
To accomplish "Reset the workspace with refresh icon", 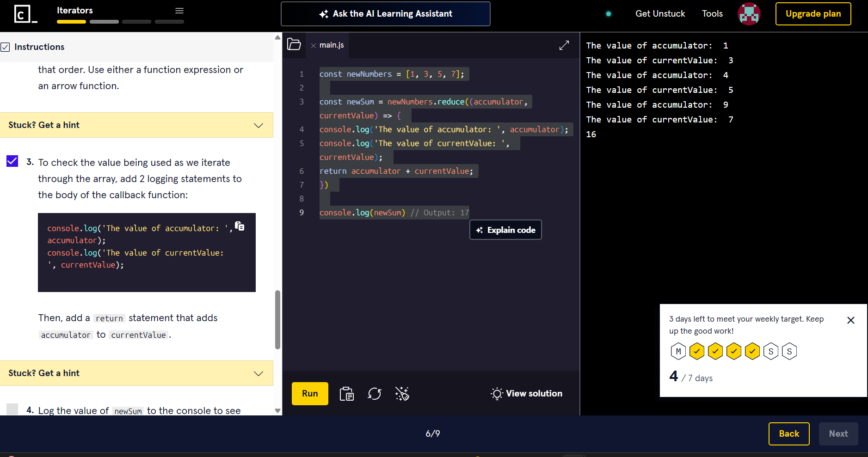I will [x=374, y=394].
